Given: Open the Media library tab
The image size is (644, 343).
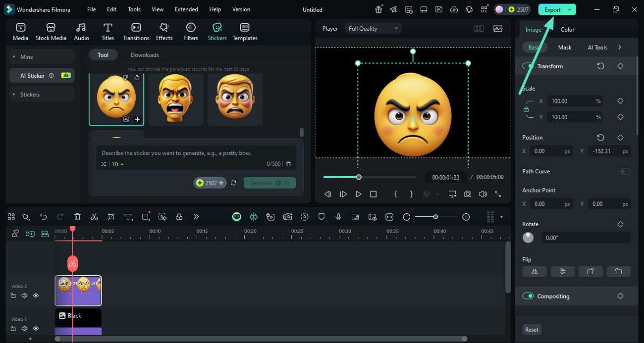Looking at the screenshot, I should pos(20,32).
